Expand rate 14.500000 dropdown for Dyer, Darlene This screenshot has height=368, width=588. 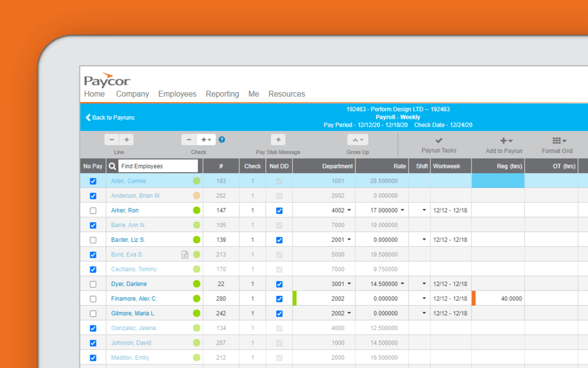coord(402,284)
